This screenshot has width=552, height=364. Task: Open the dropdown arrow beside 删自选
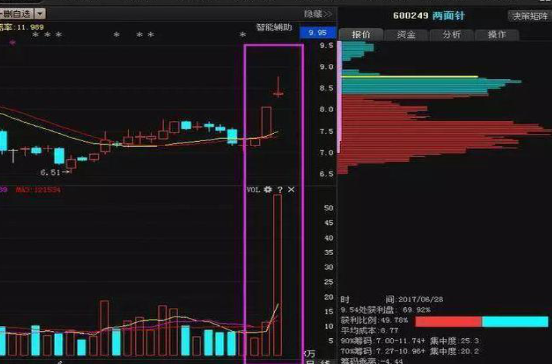(x=40, y=14)
